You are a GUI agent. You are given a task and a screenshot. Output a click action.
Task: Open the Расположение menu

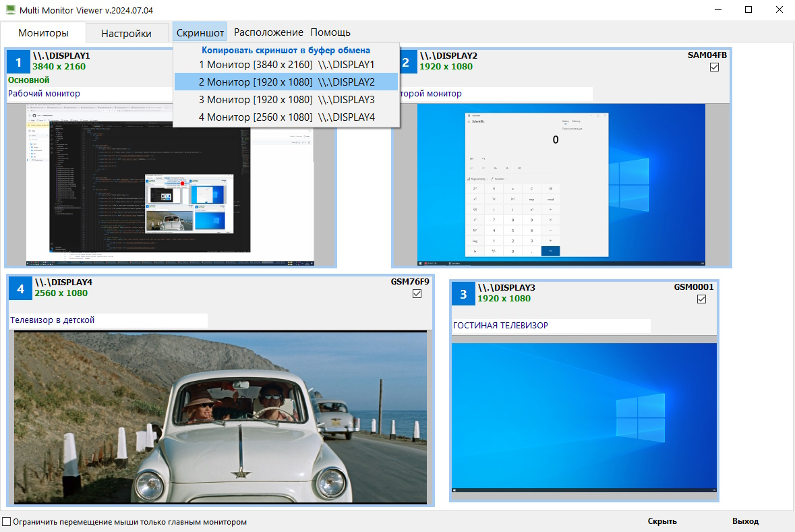coord(268,32)
